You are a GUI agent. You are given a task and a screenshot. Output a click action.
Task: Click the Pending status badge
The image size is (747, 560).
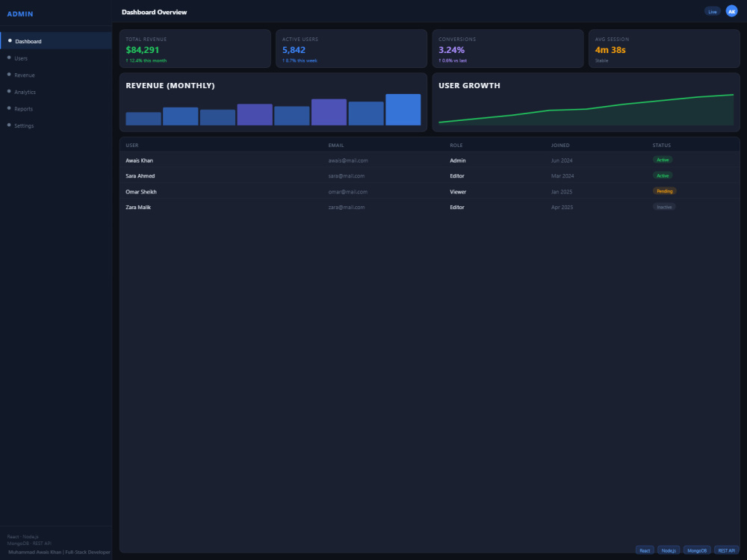664,191
